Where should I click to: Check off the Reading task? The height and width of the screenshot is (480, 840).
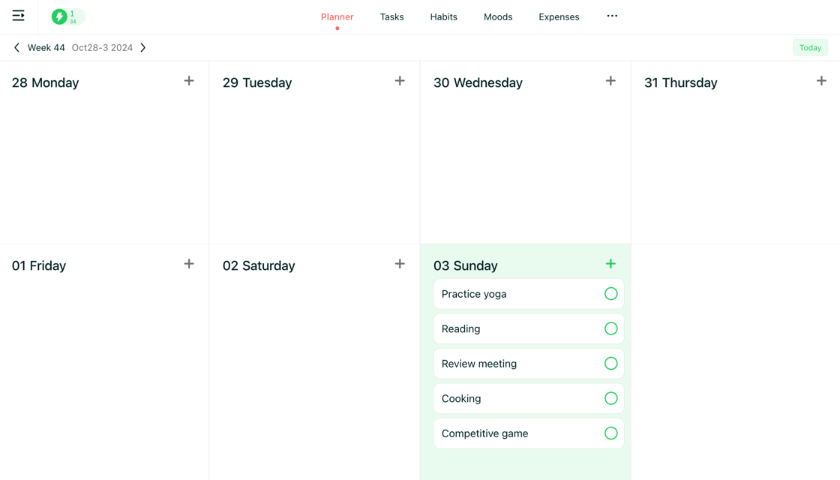(x=611, y=329)
